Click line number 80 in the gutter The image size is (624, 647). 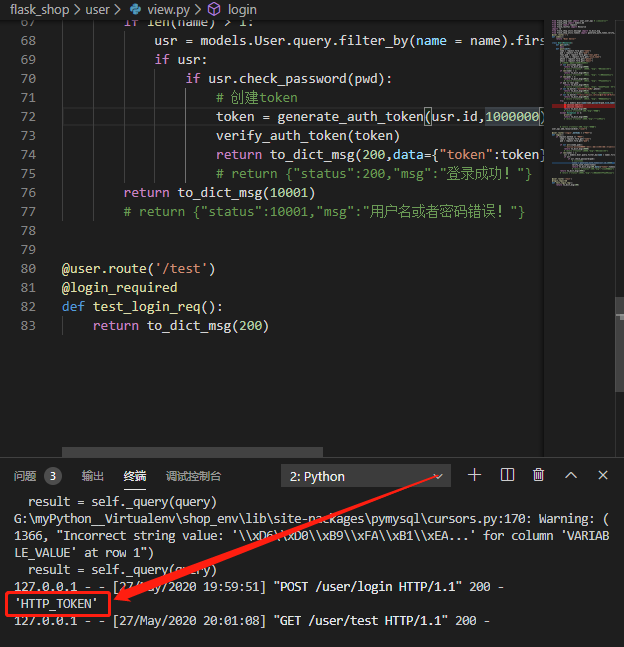point(28,269)
